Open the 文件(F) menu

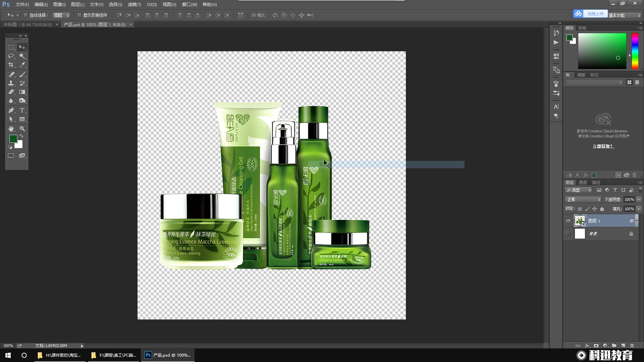coord(22,5)
